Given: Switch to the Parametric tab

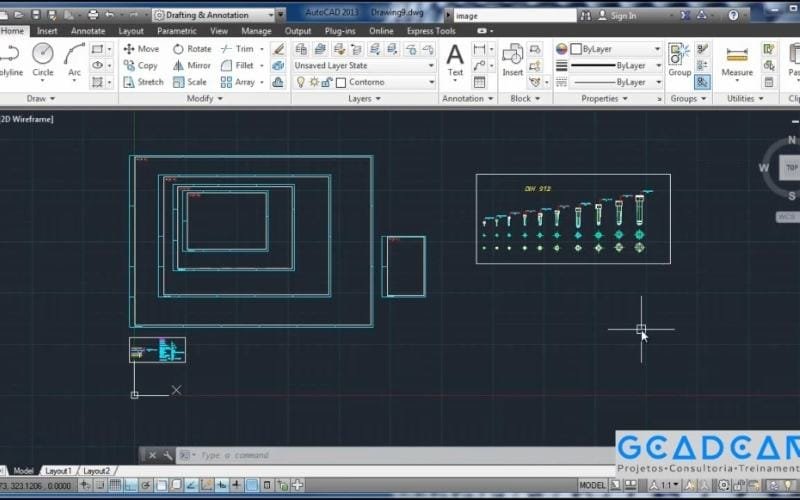Looking at the screenshot, I should point(177,31).
